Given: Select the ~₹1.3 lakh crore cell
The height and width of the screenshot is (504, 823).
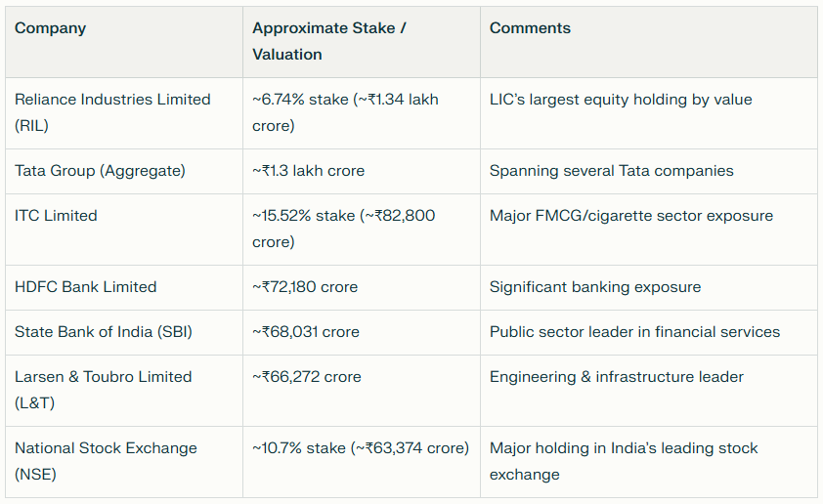Looking at the screenshot, I should coord(309,171).
